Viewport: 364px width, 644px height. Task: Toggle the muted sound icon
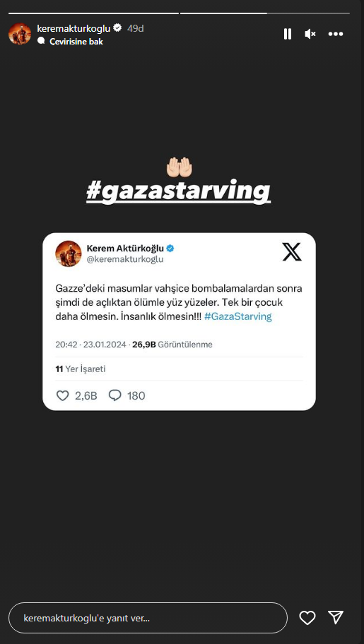pos(310,34)
